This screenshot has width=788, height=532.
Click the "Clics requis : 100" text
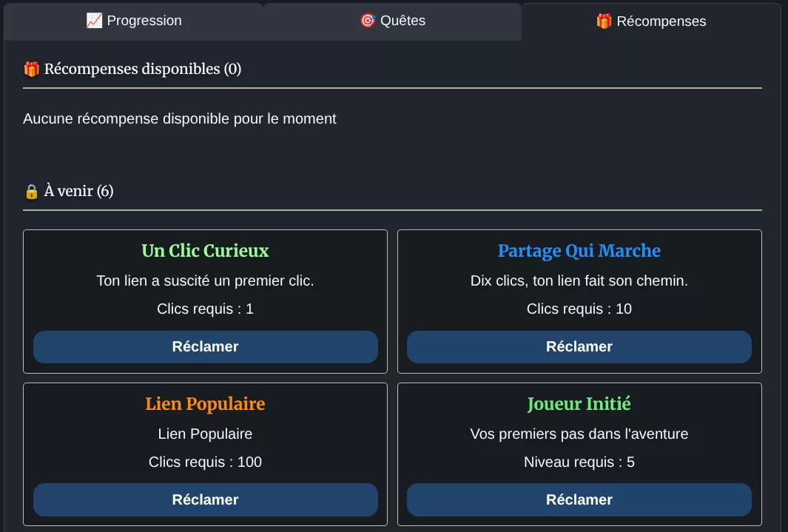coord(205,462)
